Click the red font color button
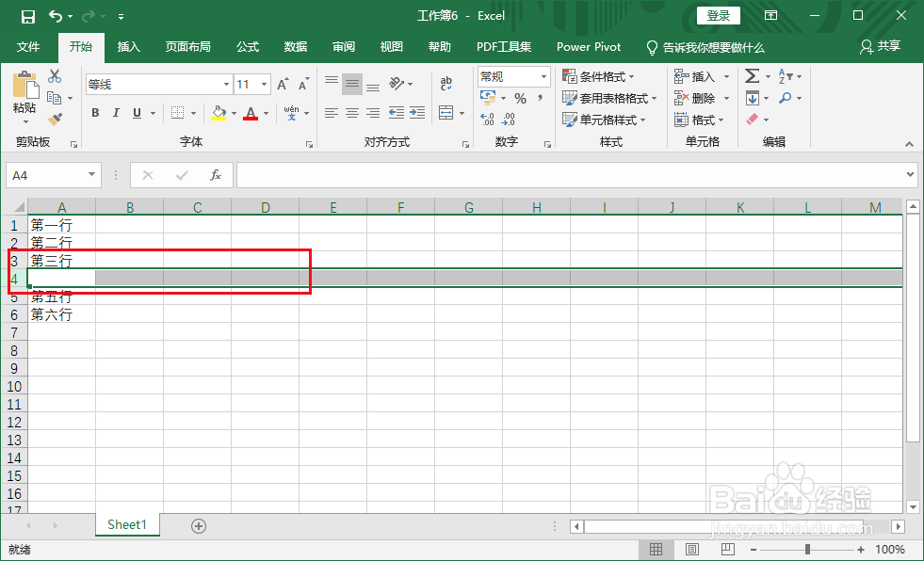This screenshot has width=924, height=561. 251,112
